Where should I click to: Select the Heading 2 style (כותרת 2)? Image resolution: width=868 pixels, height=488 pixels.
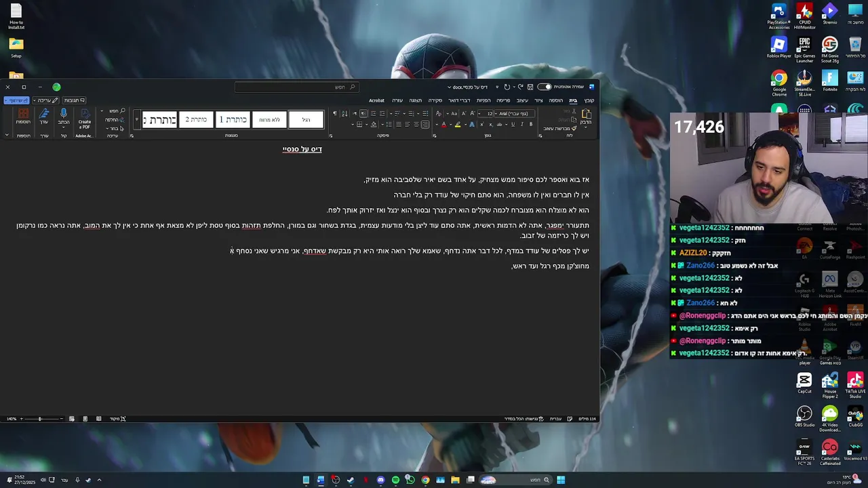(x=196, y=120)
